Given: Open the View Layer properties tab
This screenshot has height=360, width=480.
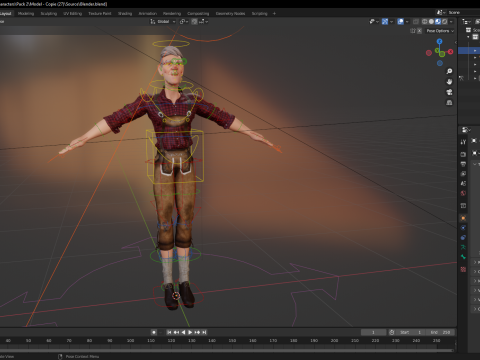Looking at the screenshot, I should point(463,174).
